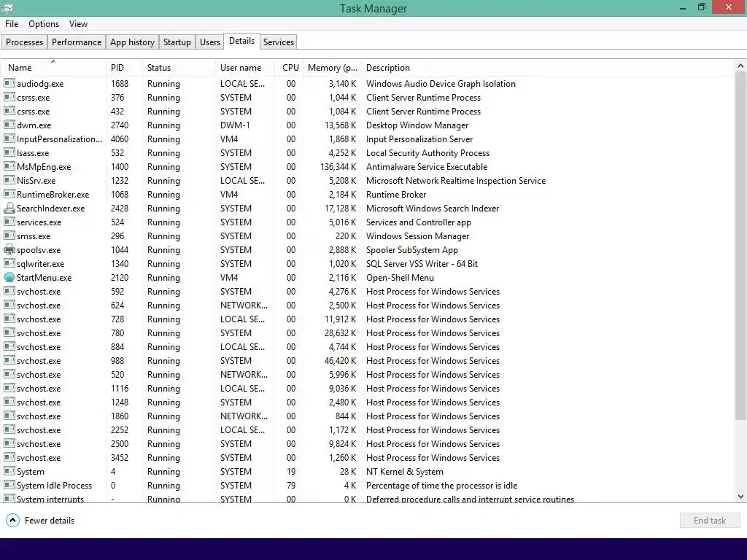The height and width of the screenshot is (560, 747).
Task: Click the NisSrv.exe process icon
Action: [x=9, y=181]
